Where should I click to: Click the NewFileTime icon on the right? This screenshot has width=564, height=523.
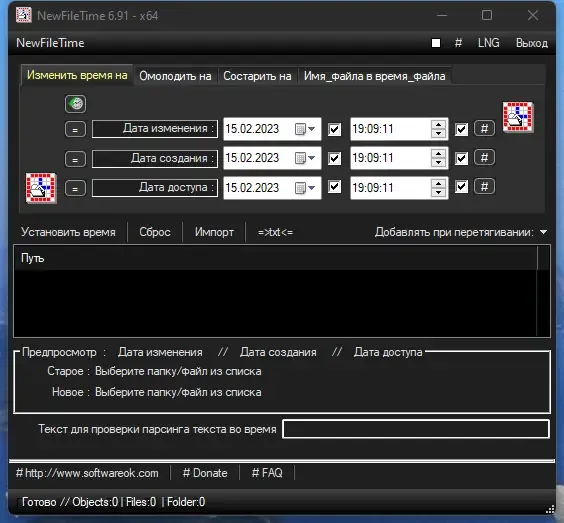click(518, 117)
